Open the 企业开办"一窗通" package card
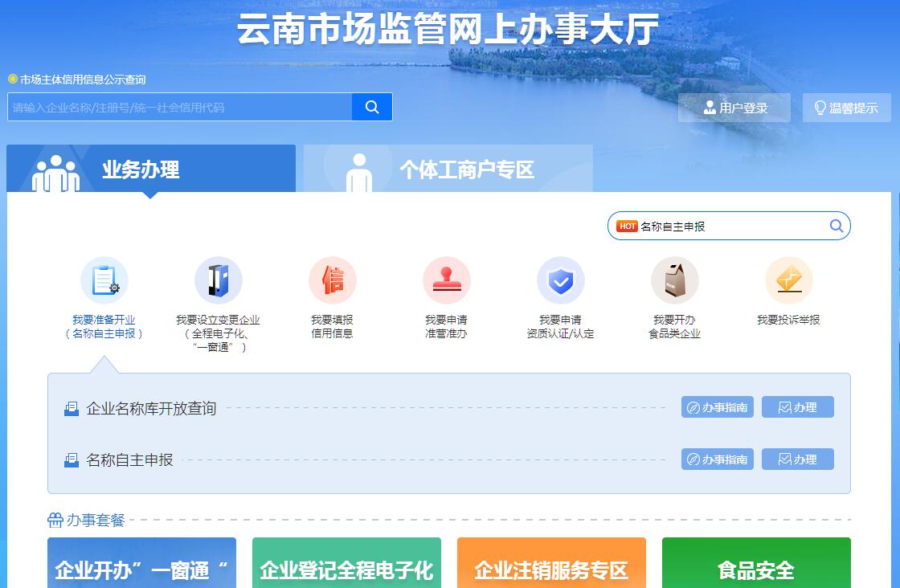The image size is (900, 588). click(141, 563)
